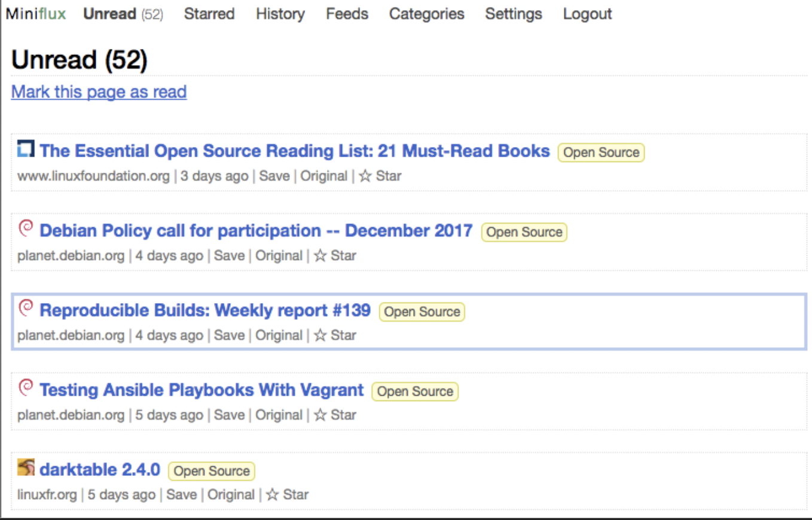Save the Essential Open Source Reading List entry
Image resolution: width=812 pixels, height=520 pixels.
coord(274,176)
